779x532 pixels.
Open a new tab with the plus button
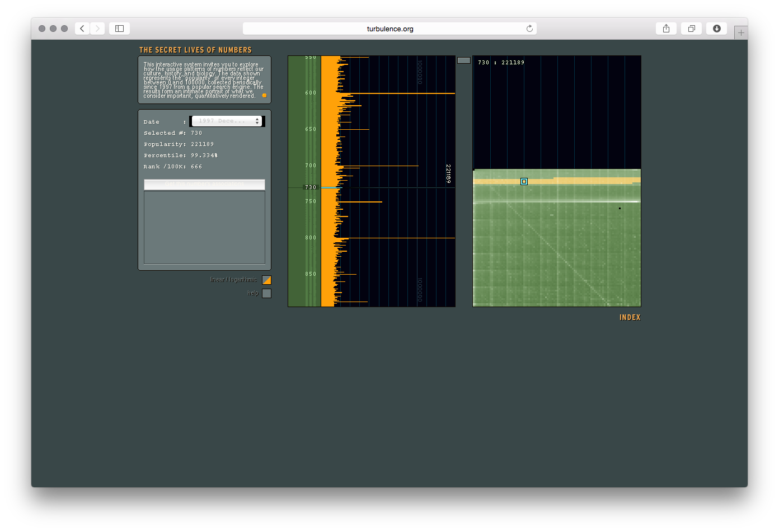[741, 32]
